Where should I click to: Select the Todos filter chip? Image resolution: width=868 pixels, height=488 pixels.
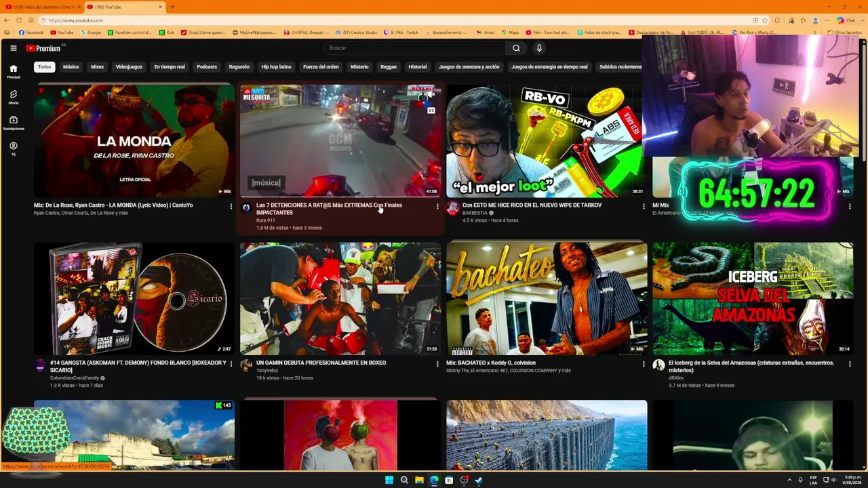pyautogui.click(x=44, y=67)
